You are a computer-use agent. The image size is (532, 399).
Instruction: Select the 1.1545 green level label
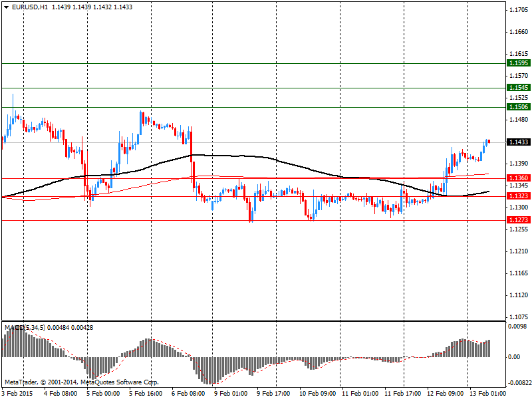(519, 88)
